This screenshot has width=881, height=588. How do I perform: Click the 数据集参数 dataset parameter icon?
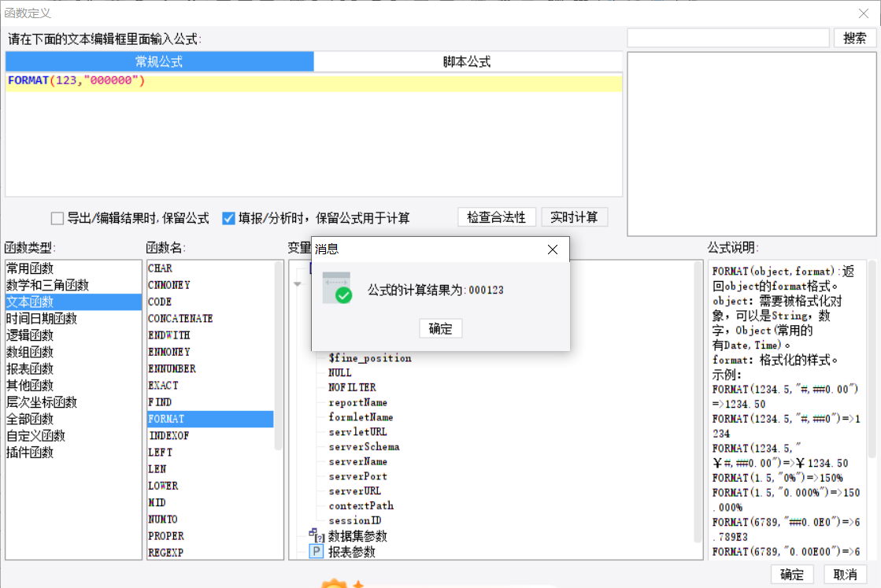point(316,535)
